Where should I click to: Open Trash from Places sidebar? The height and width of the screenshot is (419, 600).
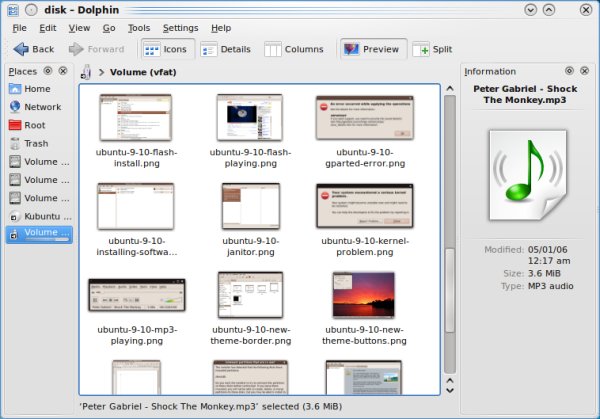tap(36, 143)
